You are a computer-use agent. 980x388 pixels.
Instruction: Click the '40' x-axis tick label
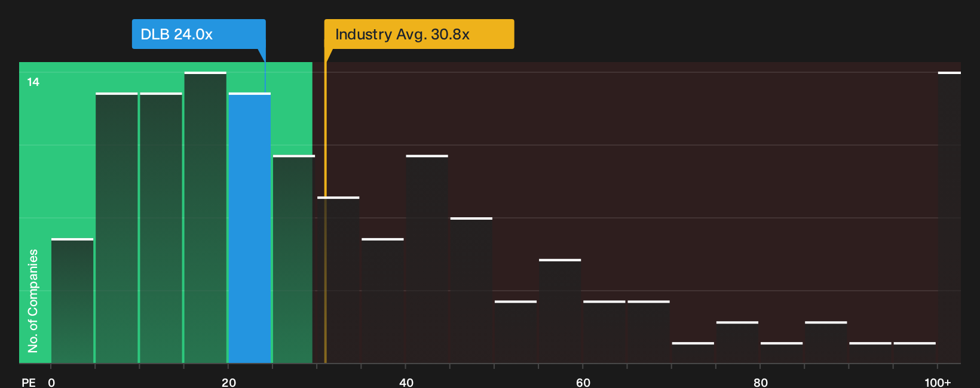tap(406, 382)
